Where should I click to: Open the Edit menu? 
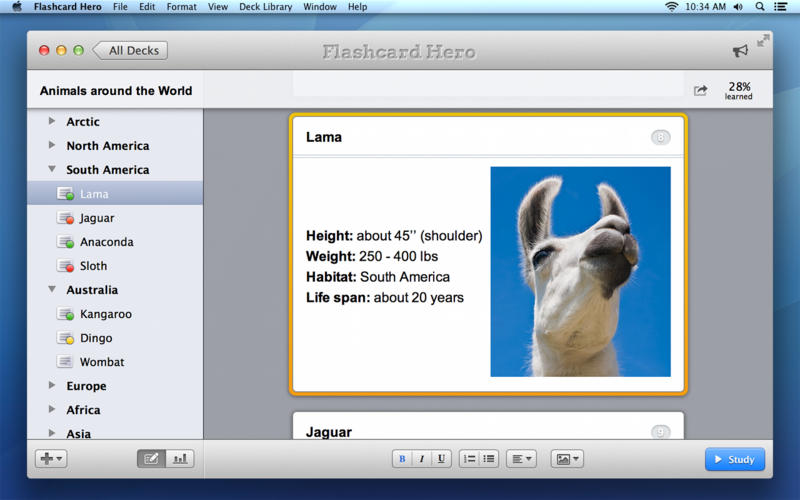pos(147,7)
